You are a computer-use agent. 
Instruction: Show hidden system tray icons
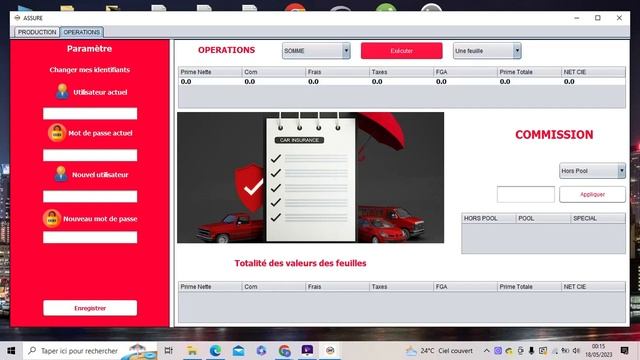click(x=487, y=351)
